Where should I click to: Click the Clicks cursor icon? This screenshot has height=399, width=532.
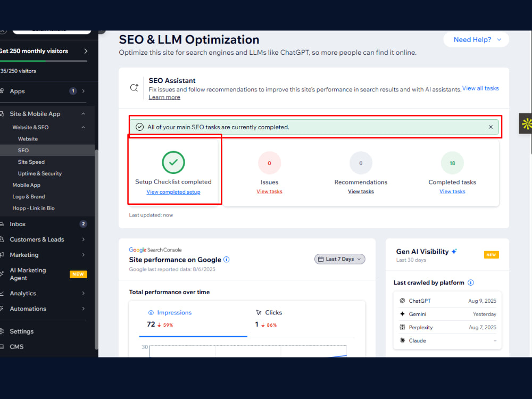coord(259,312)
